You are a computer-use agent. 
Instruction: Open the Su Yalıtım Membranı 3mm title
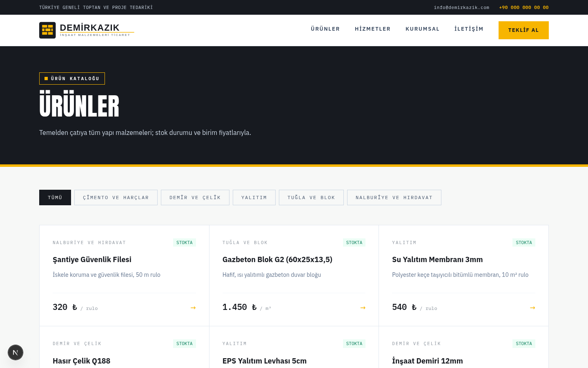437,260
